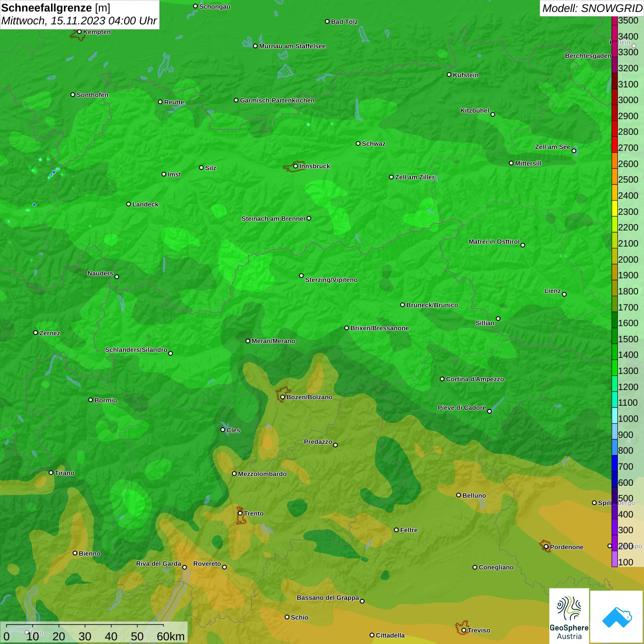The image size is (644, 644).
Task: Click the Innsbruck city marker
Action: [295, 166]
